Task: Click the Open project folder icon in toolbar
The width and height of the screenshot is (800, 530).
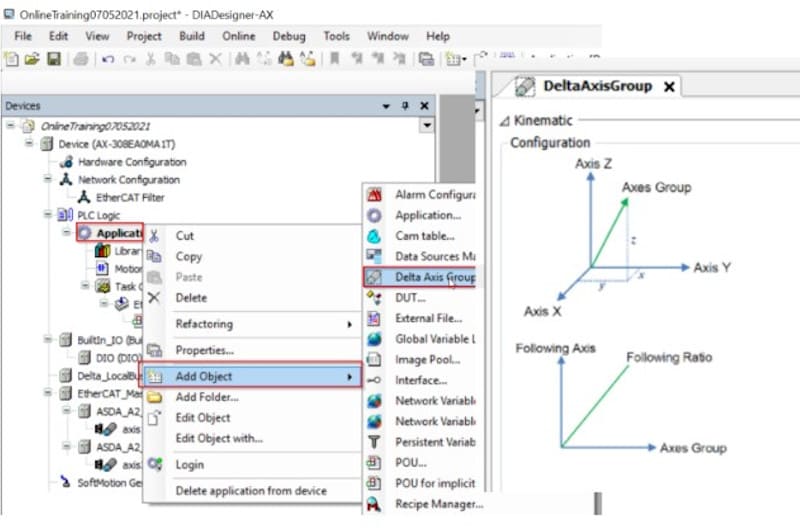Action: pyautogui.click(x=32, y=60)
